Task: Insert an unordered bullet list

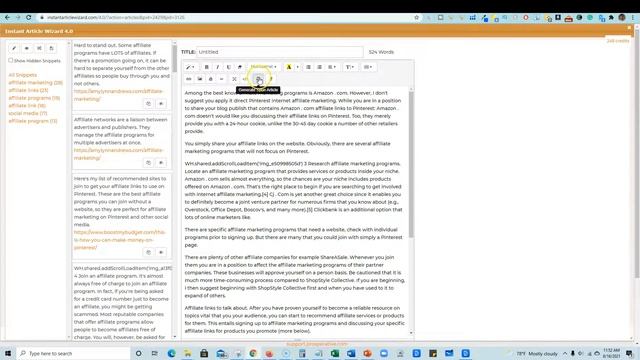Action: (309, 67)
